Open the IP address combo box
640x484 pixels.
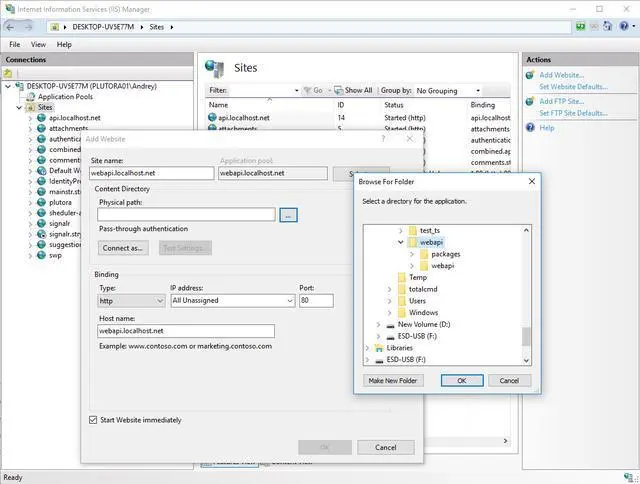pyautogui.click(x=231, y=300)
